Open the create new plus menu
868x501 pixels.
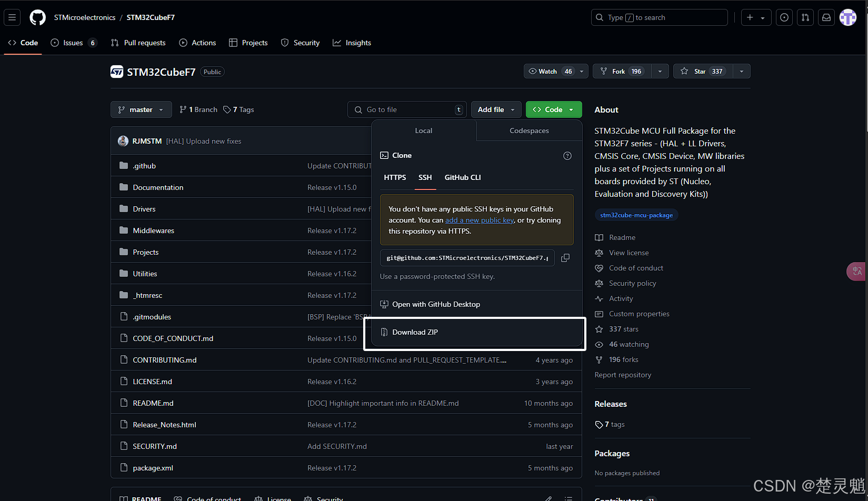click(x=756, y=17)
